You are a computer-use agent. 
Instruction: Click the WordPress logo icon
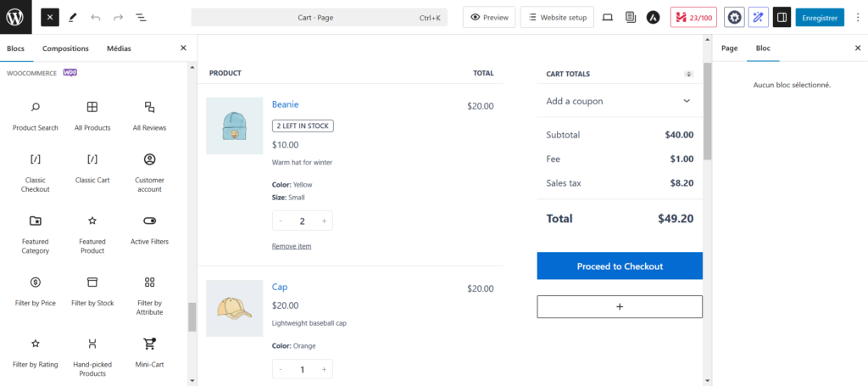(x=16, y=16)
